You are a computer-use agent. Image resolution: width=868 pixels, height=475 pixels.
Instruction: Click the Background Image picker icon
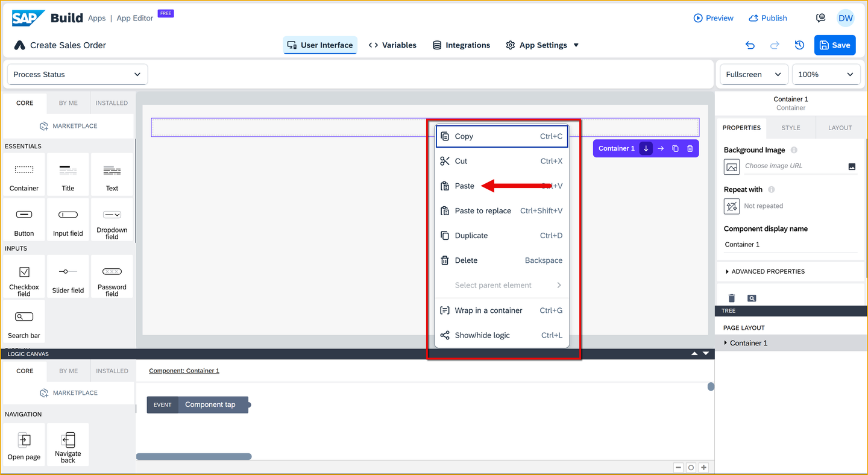pyautogui.click(x=732, y=167)
